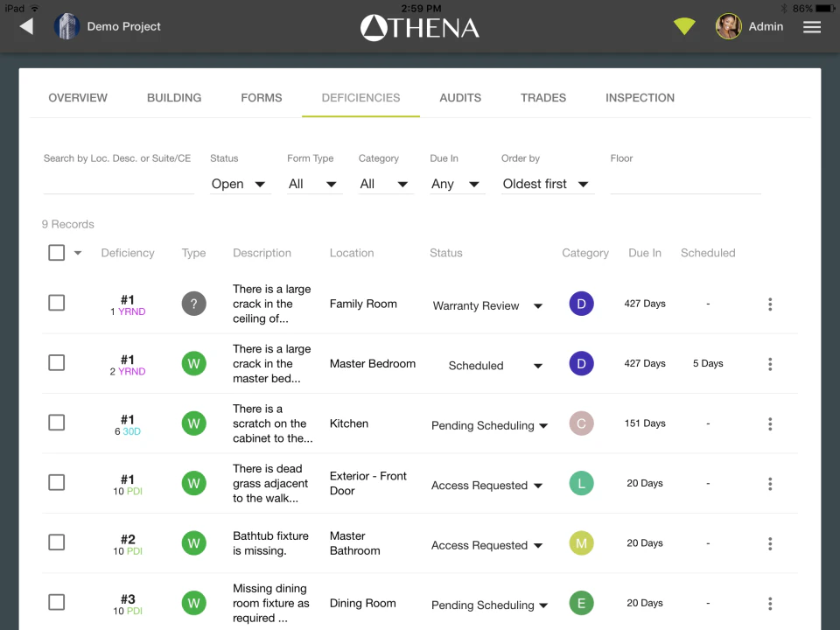The width and height of the screenshot is (840, 630).
Task: Check the checkbox on the Family Room row
Action: (56, 302)
